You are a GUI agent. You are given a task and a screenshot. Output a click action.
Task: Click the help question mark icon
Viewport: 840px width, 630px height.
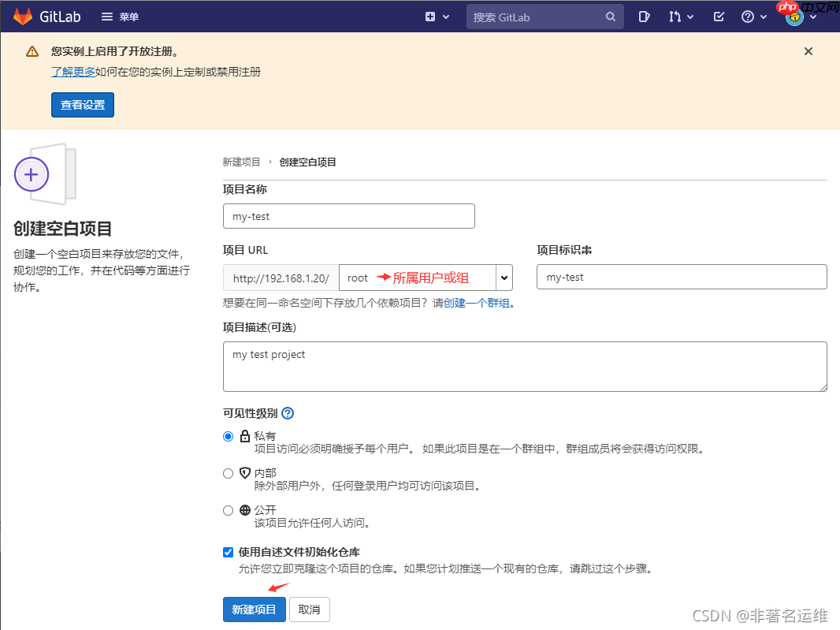coord(749,16)
